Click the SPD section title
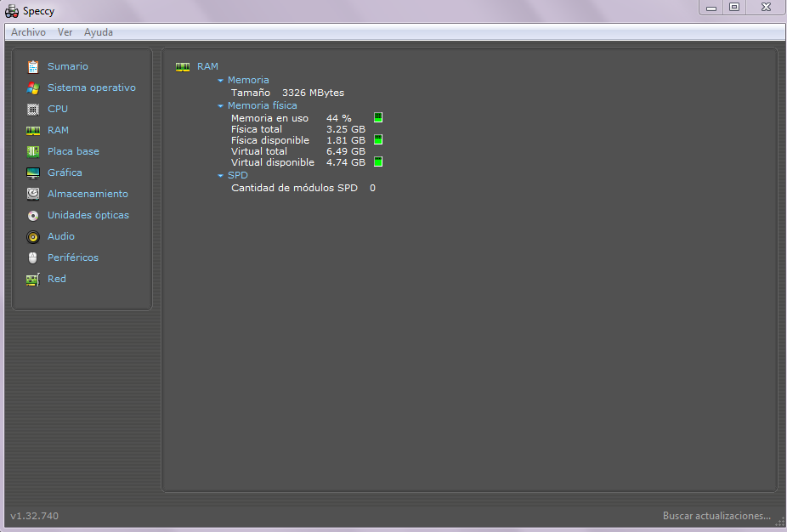The height and width of the screenshot is (532, 787). 238,175
